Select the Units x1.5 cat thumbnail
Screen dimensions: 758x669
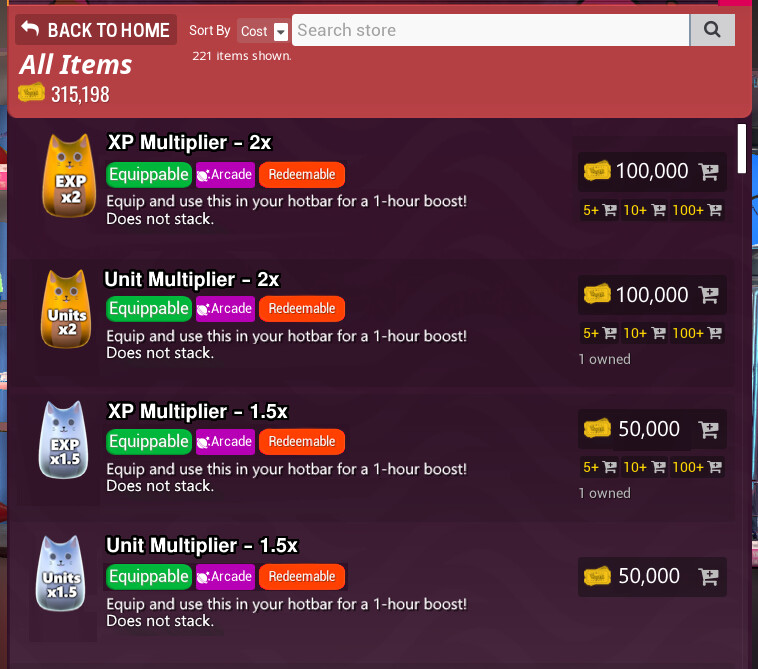[x=61, y=574]
